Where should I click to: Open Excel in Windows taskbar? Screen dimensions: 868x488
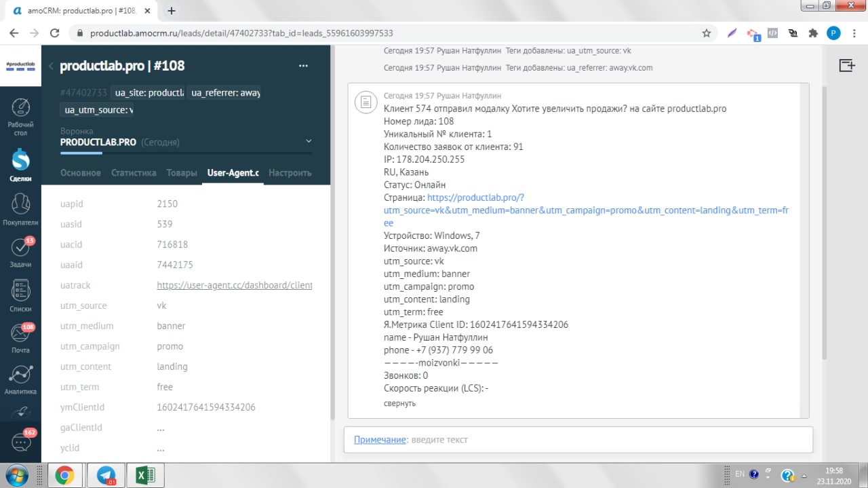(x=145, y=475)
